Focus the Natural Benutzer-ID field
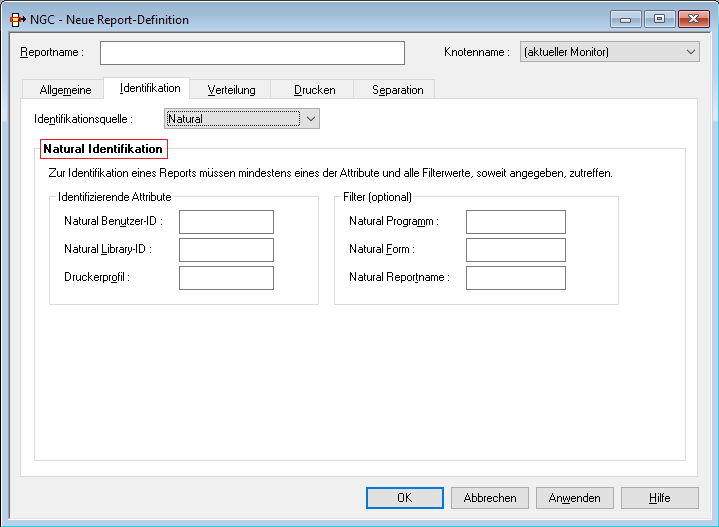 click(x=226, y=222)
